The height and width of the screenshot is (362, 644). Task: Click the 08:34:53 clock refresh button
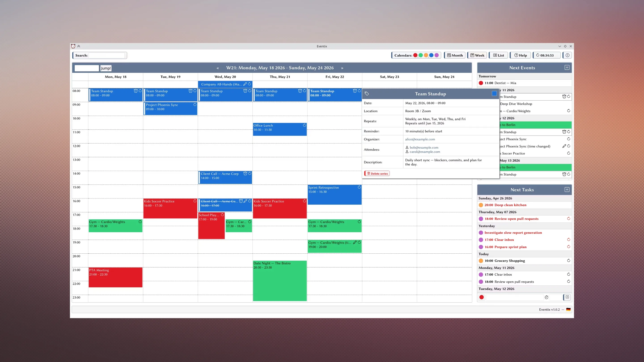(547, 55)
